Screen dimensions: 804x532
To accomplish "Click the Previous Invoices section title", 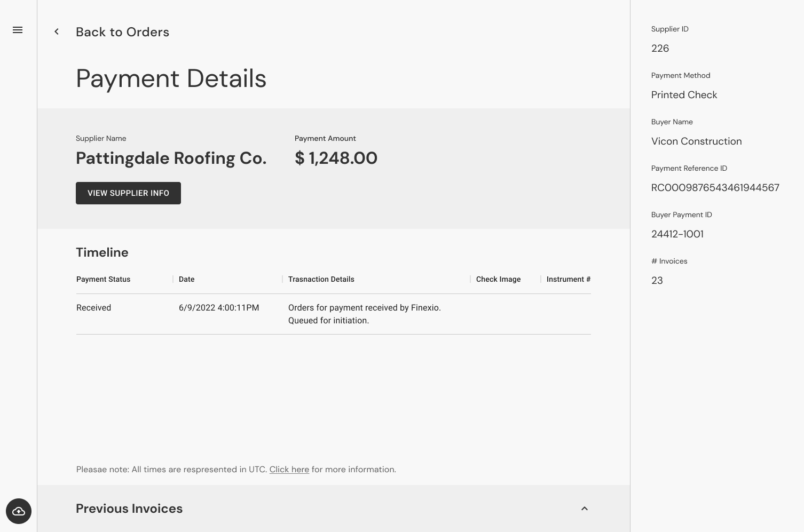I will [129, 509].
